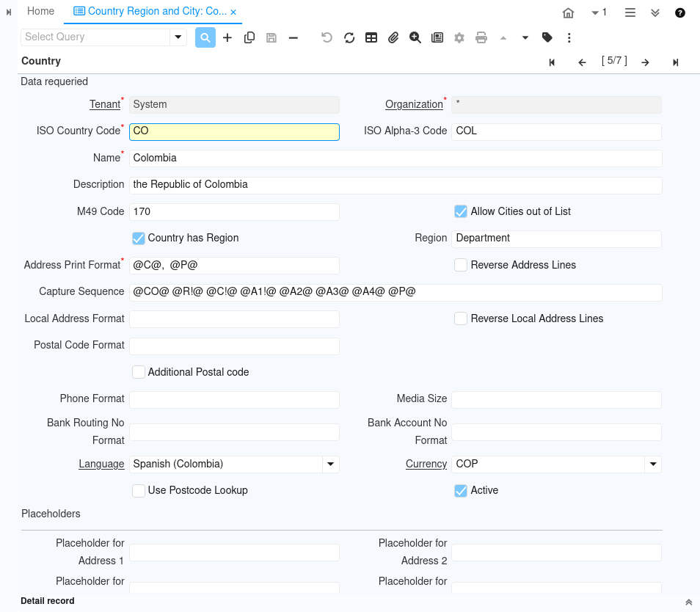Open the Attachment paperclip icon
The width and height of the screenshot is (700, 612).
[x=393, y=37]
